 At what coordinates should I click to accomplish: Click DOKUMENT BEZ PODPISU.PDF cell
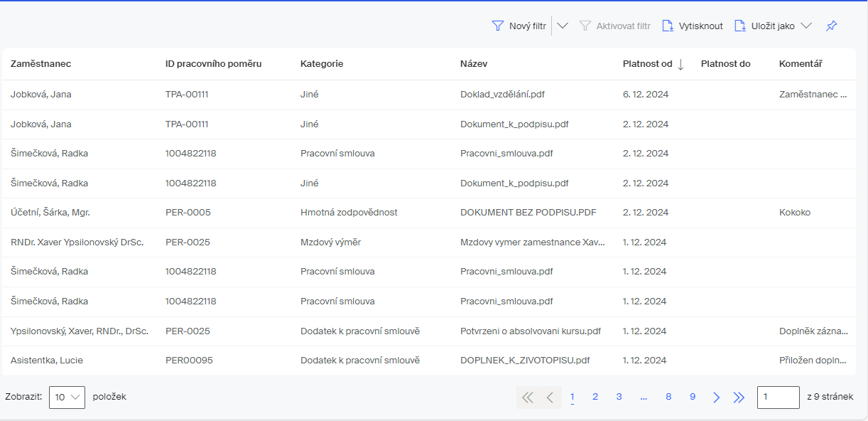pos(528,213)
